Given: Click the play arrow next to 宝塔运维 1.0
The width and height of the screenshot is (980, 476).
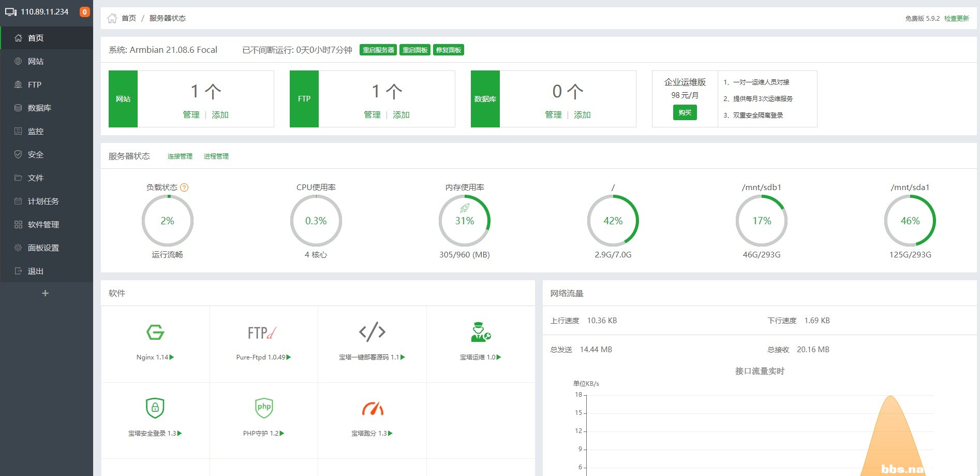Looking at the screenshot, I should click(x=499, y=357).
